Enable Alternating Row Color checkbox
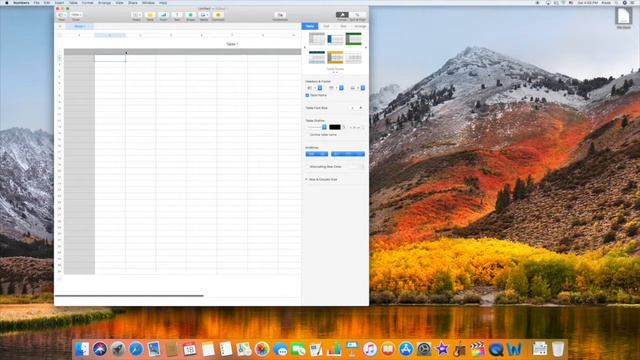640x360 pixels. (307, 167)
